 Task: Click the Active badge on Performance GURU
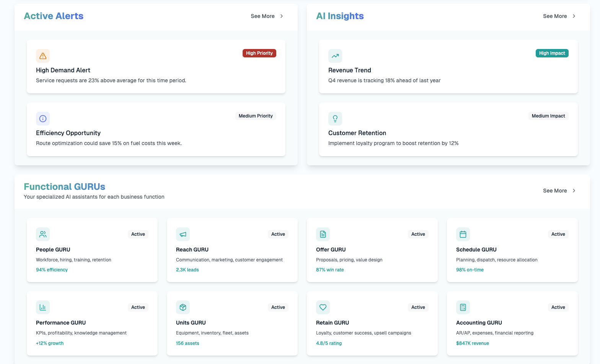[138, 307]
